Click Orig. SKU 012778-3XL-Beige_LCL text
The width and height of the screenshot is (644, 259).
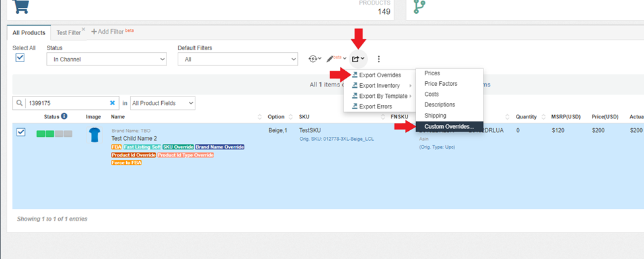coord(337,139)
